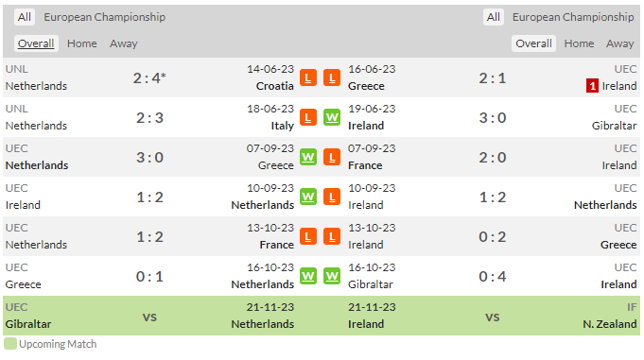
Task: Click the loss badge for Netherlands 1:2 France
Action: pyautogui.click(x=308, y=236)
